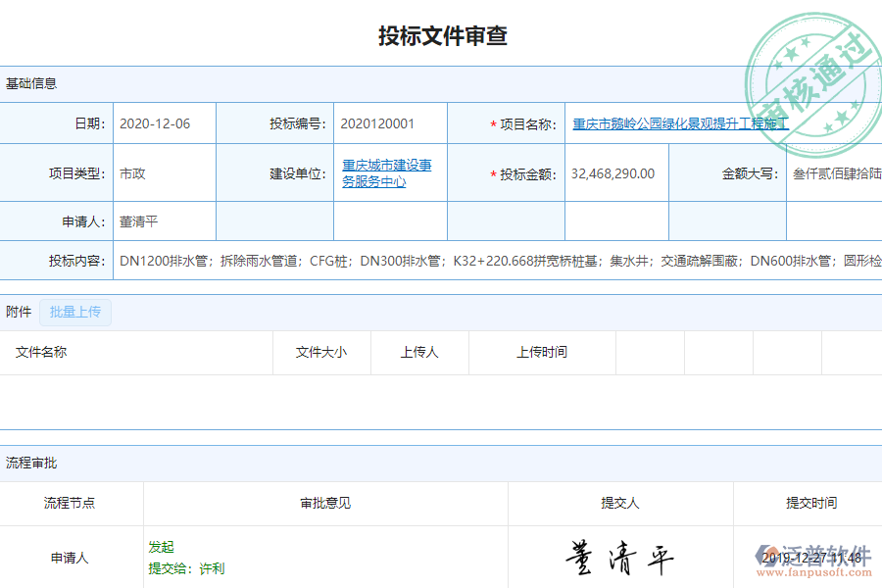Click the 上传人 column header

pyautogui.click(x=419, y=352)
